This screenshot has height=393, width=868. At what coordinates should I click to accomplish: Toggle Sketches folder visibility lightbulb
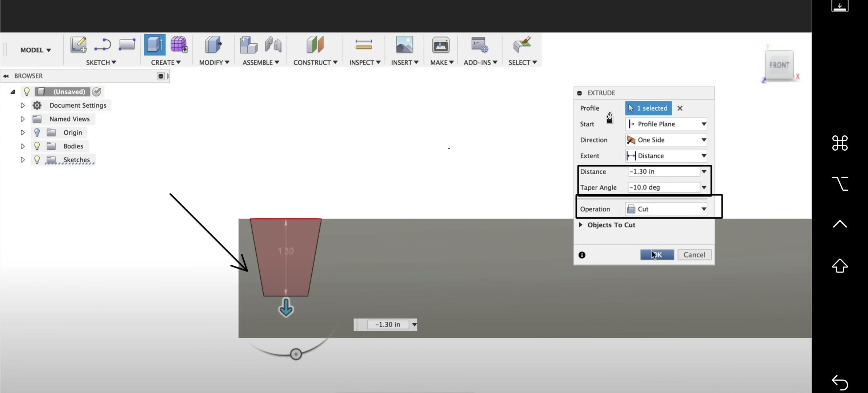tap(37, 160)
